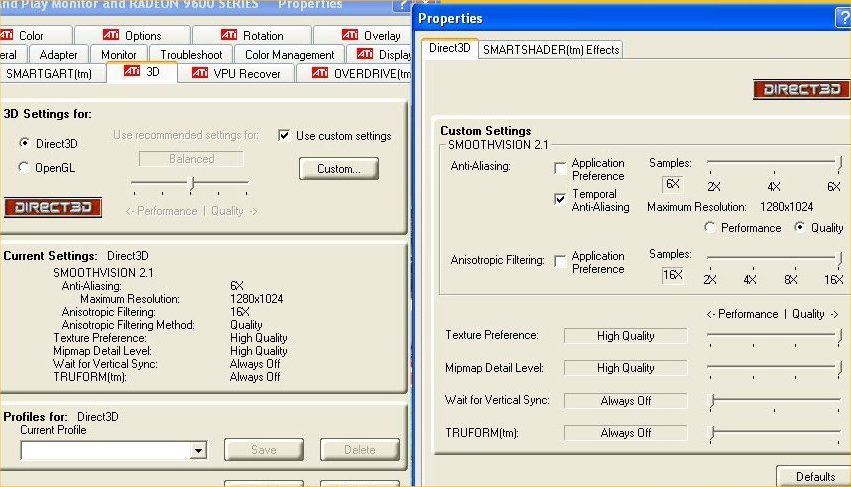Click the ATI logo on Rotation tab
Image resolution: width=851 pixels, height=487 pixels.
228,35
